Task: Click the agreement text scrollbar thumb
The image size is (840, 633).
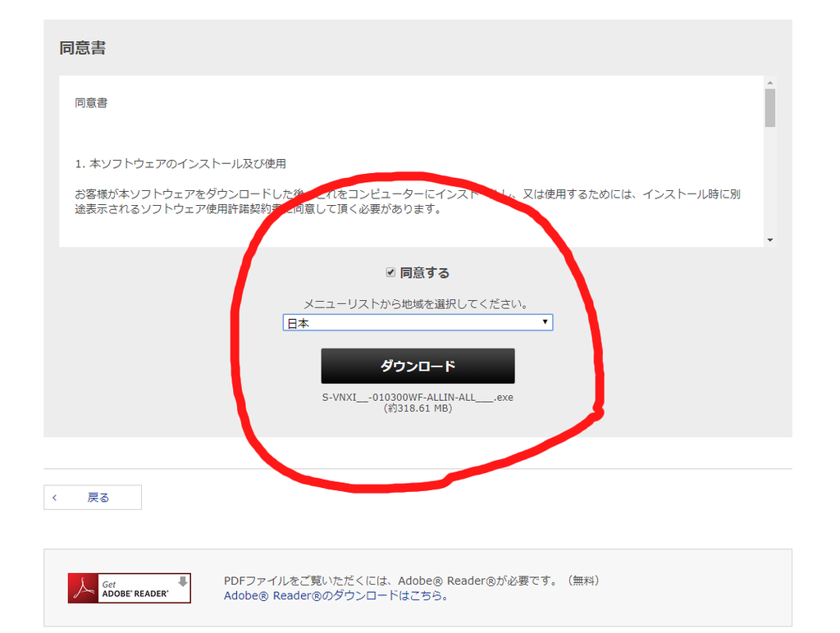Action: click(x=769, y=108)
